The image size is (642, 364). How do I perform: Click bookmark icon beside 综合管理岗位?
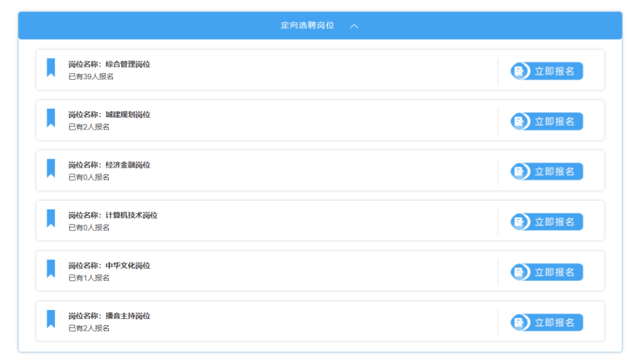pos(51,68)
